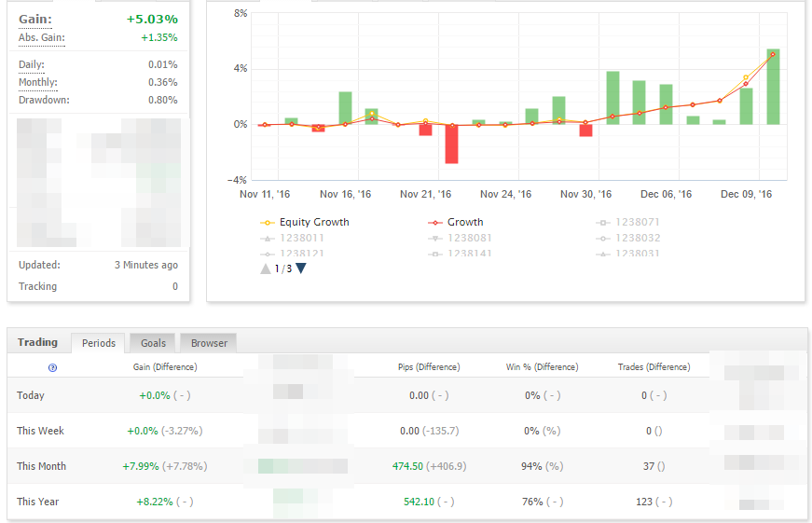This screenshot has width=812, height=523.
Task: Show series 1238011 in chart legend
Action: [292, 239]
